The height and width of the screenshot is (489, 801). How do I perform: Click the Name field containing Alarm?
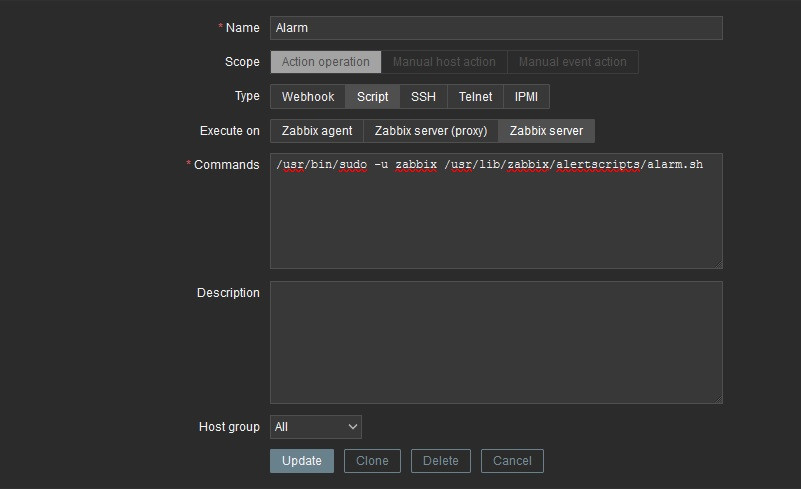pos(496,28)
